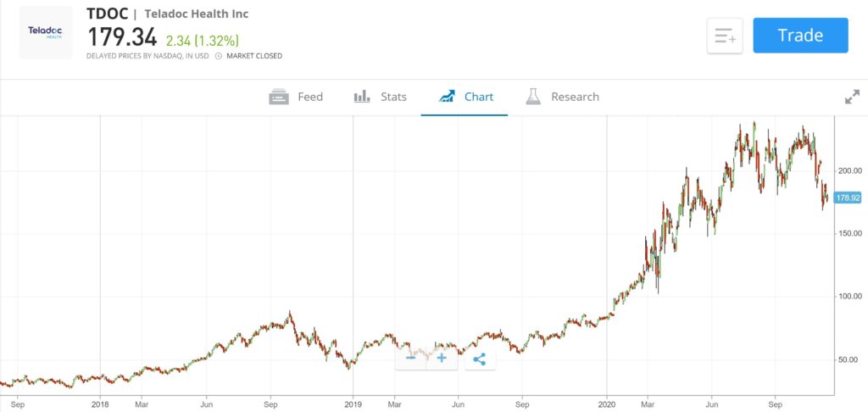Go to the Research tab
868x412 pixels.
click(x=562, y=97)
